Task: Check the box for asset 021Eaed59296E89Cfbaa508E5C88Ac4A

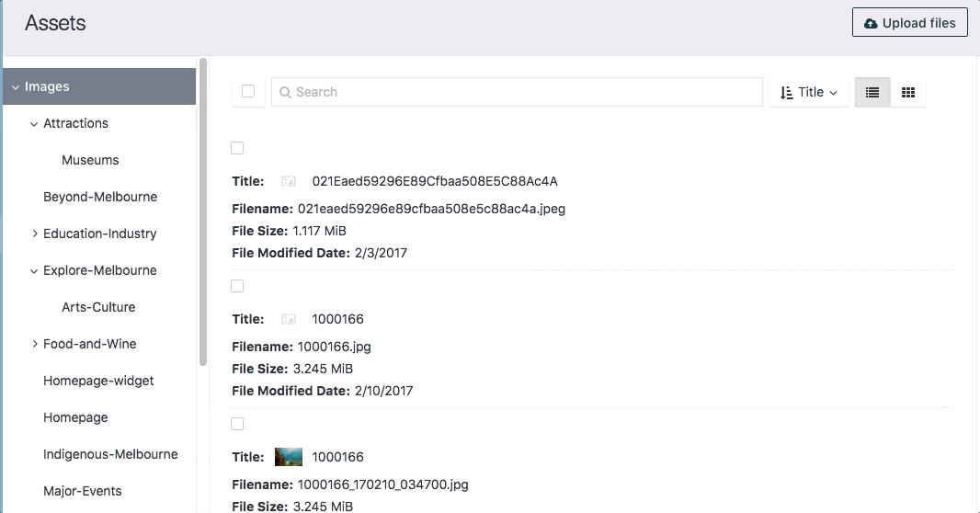Action: (x=237, y=148)
